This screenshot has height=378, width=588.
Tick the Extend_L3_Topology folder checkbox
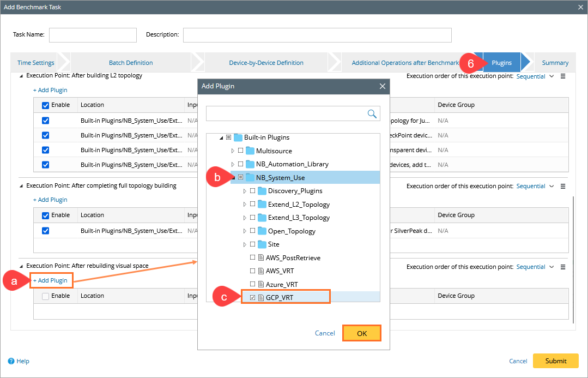click(252, 218)
